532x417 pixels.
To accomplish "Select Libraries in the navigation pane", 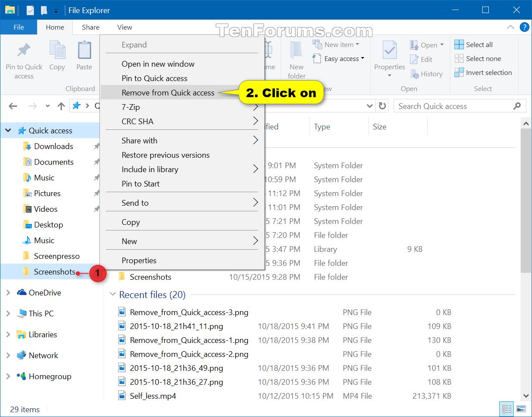I will pyautogui.click(x=37, y=334).
